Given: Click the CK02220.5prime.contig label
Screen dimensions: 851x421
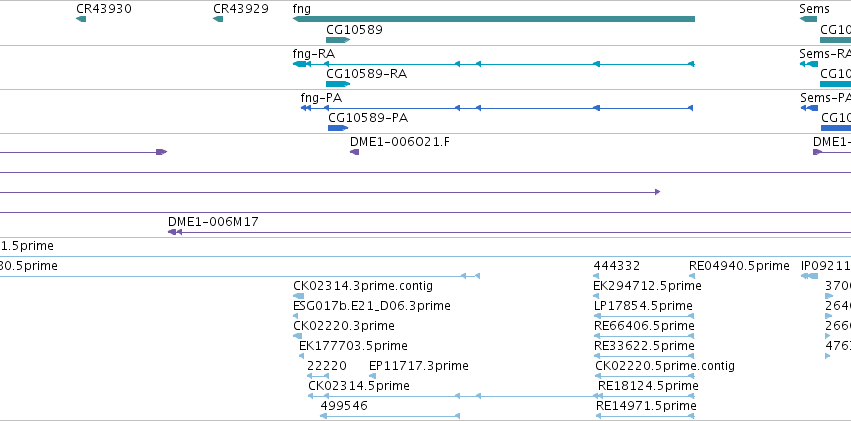Looking at the screenshot, I should pos(665,366).
